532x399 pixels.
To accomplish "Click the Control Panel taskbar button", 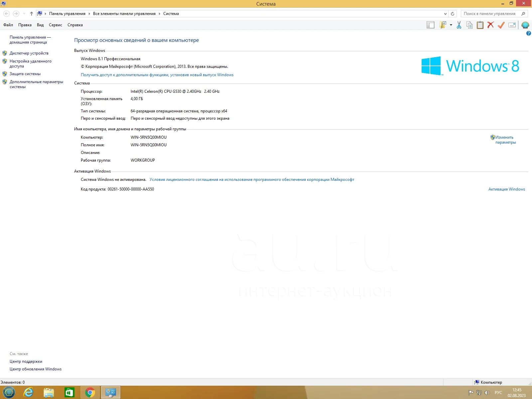I will [x=110, y=393].
